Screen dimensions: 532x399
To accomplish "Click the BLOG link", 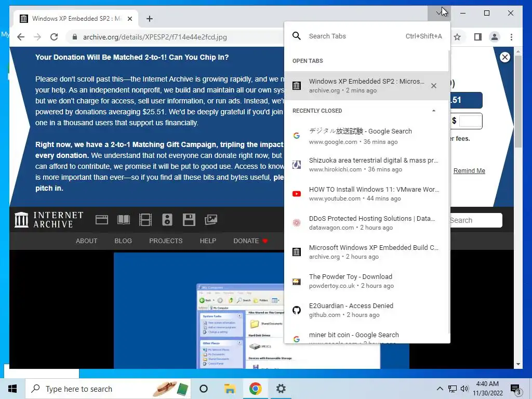I will [x=123, y=241].
